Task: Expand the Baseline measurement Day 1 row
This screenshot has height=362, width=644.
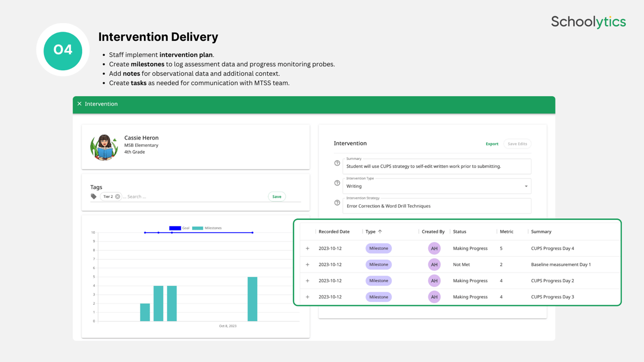Action: click(308, 264)
